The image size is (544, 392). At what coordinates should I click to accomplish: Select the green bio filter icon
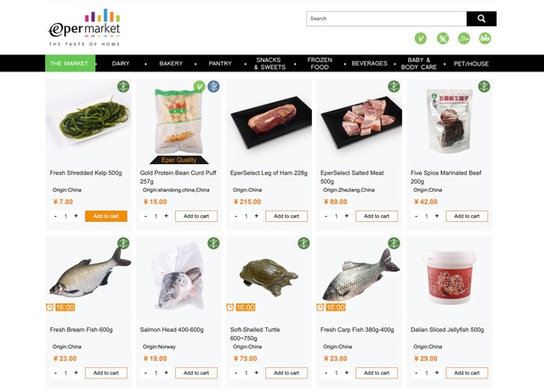point(484,38)
